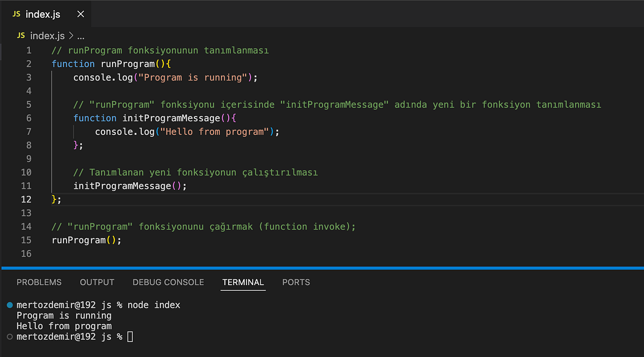Switch to the PORTS tab
The image size is (644, 357).
296,282
